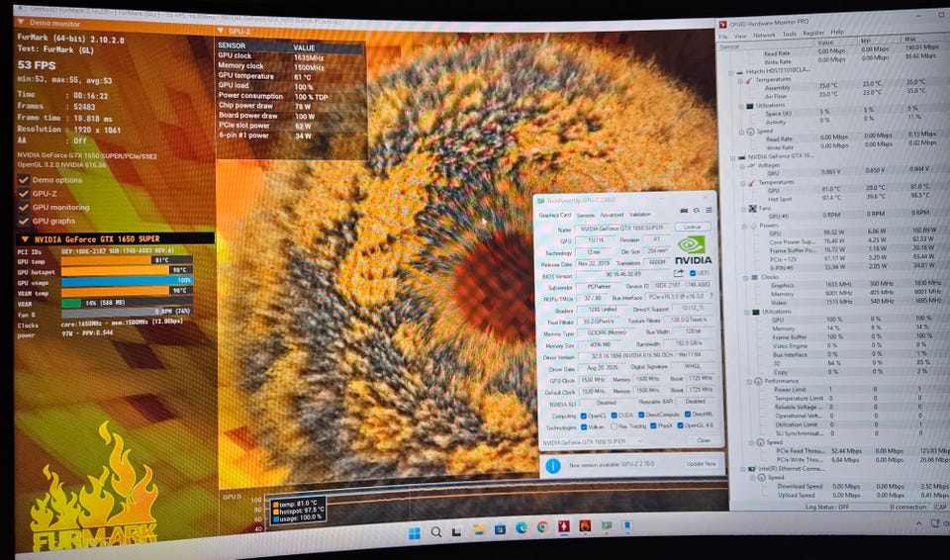The width and height of the screenshot is (950, 560).
Task: Open Microsoft Edge on taskbar
Action: (x=522, y=528)
